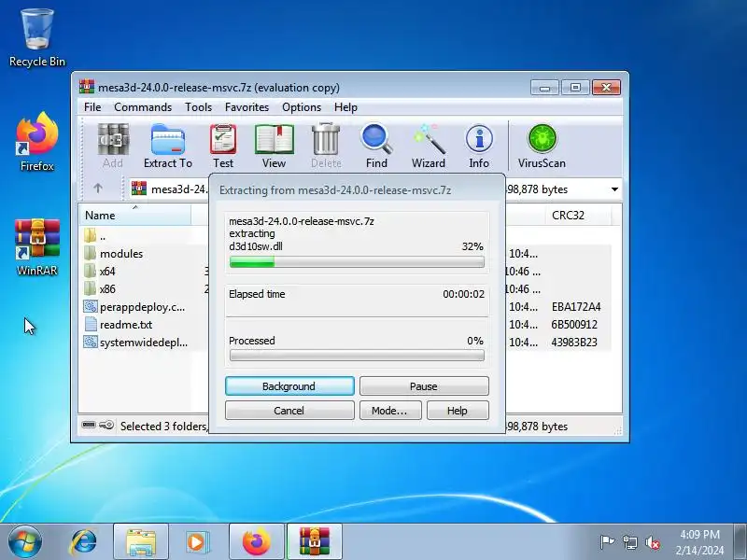
Task: Click the Processed progress bar
Action: 357,356
